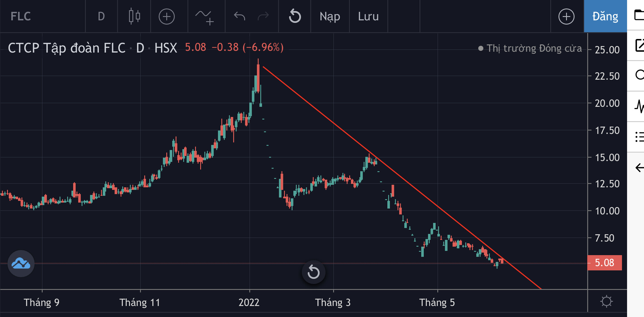The width and height of the screenshot is (644, 317).
Task: Click the 5.08 current price label
Action: (604, 263)
